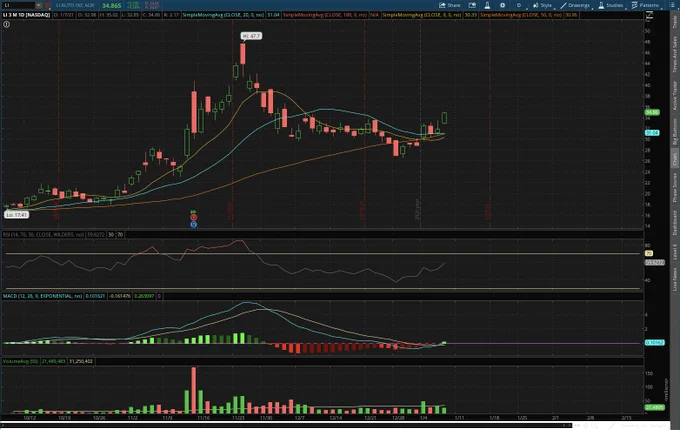Click the flask quick-study icon
The height and width of the screenshot is (430, 680).
(487, 5)
